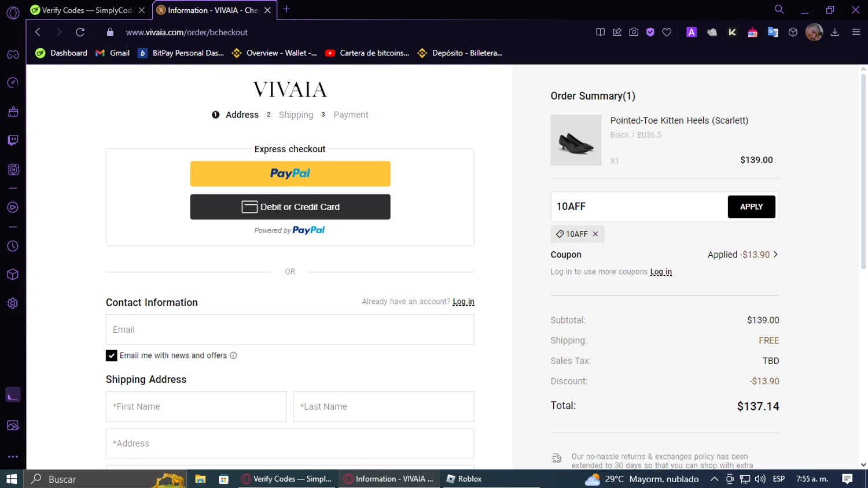Viewport: 868px width, 488px height.
Task: Click the purple A extension icon
Action: coord(692,32)
